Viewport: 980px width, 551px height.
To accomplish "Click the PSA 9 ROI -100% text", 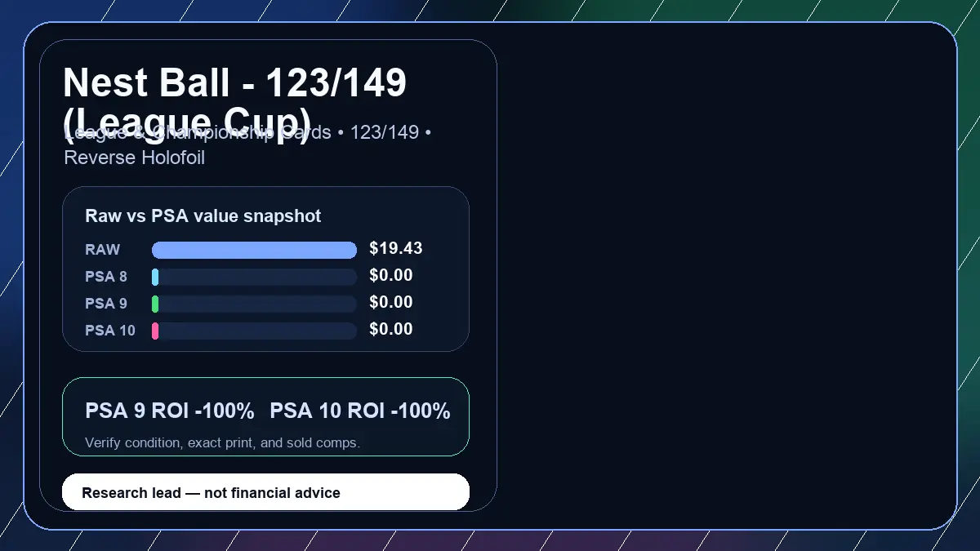I will pos(170,411).
